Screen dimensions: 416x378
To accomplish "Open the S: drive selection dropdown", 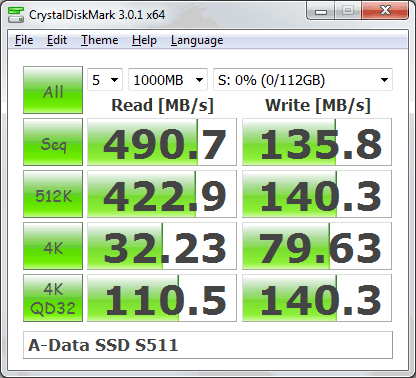I will coord(303,80).
